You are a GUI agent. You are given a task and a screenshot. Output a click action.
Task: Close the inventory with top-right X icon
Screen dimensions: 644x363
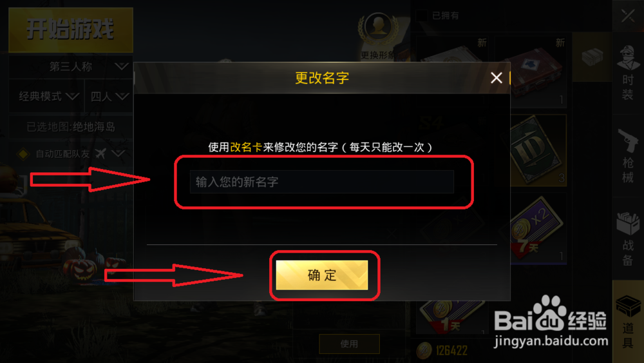[627, 15]
